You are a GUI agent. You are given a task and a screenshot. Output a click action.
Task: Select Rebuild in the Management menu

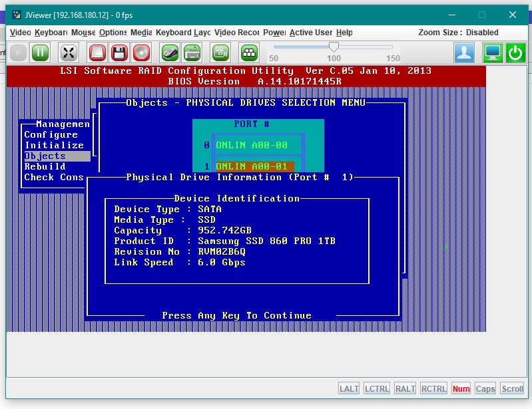pos(45,167)
